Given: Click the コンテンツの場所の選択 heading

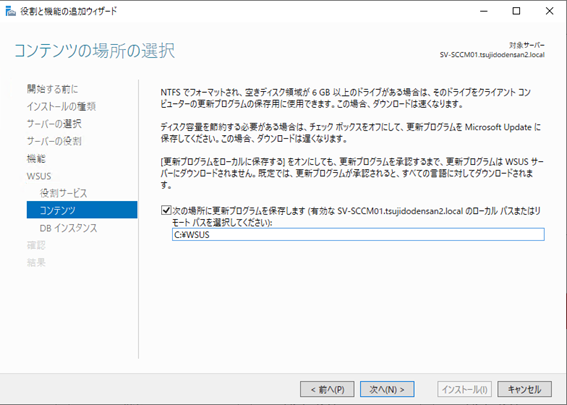Looking at the screenshot, I should tap(94, 50).
